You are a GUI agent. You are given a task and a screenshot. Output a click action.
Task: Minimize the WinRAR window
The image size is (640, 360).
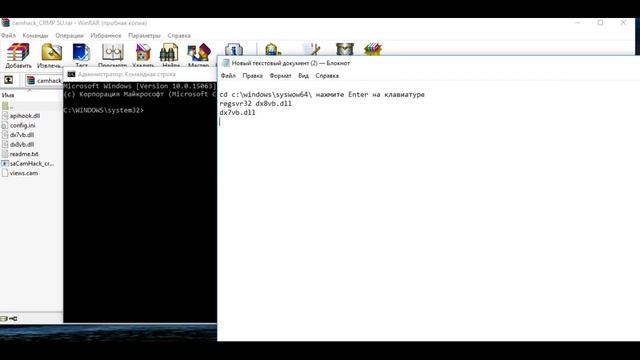pos(578,23)
